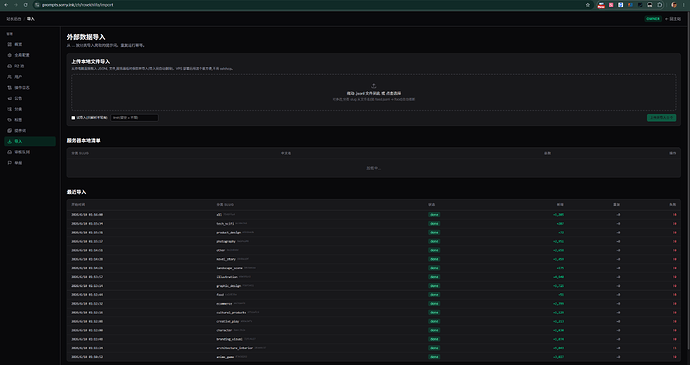This screenshot has height=365, width=690.
Task: Click the upload arrow icon in the drop zone
Action: tap(374, 86)
